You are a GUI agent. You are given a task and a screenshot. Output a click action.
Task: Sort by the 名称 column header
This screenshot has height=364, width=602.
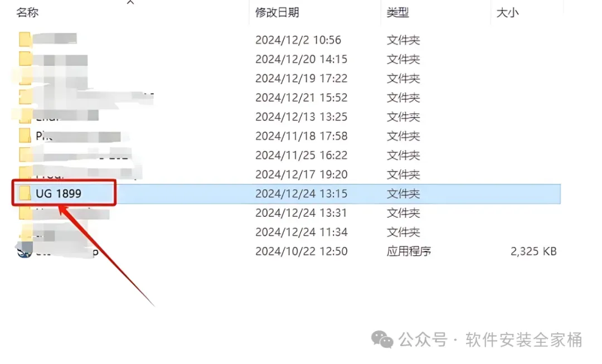tap(27, 12)
